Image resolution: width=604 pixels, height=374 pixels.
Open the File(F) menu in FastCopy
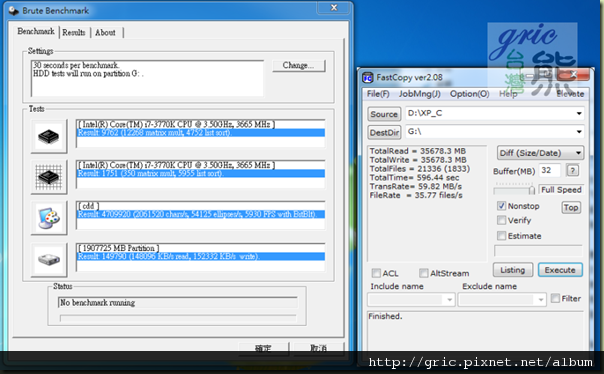point(378,94)
